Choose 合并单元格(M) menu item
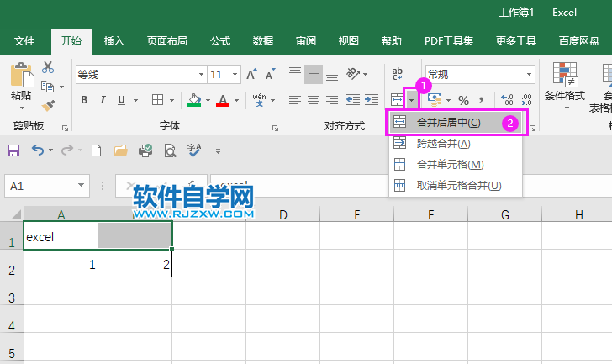The height and width of the screenshot is (364, 612). 456,165
